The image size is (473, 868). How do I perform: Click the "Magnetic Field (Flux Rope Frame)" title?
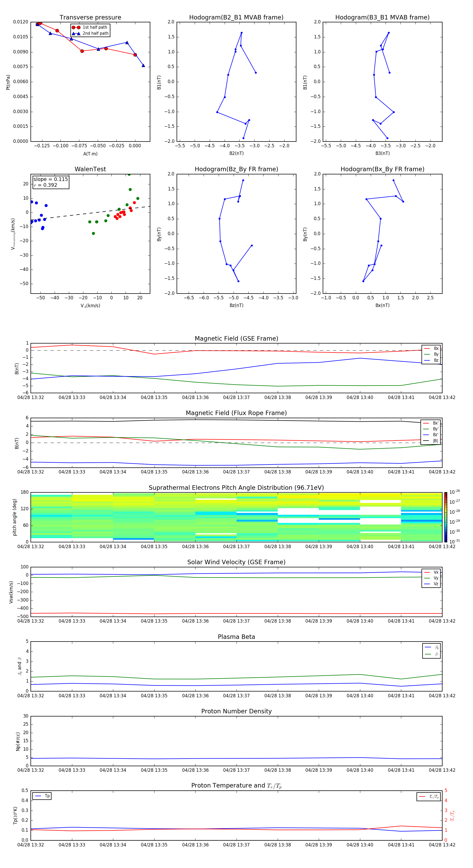tap(236, 413)
